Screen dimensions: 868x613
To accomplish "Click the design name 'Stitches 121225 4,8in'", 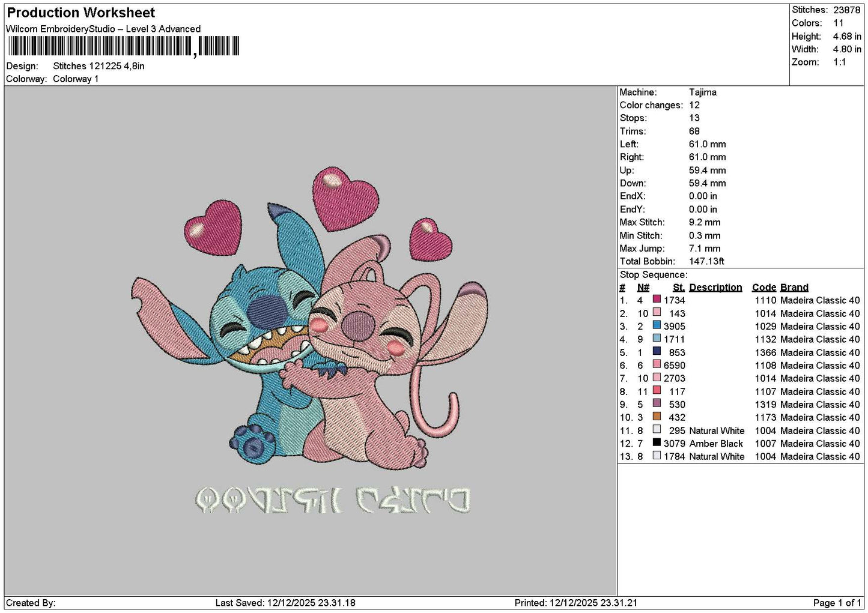I will coord(99,66).
